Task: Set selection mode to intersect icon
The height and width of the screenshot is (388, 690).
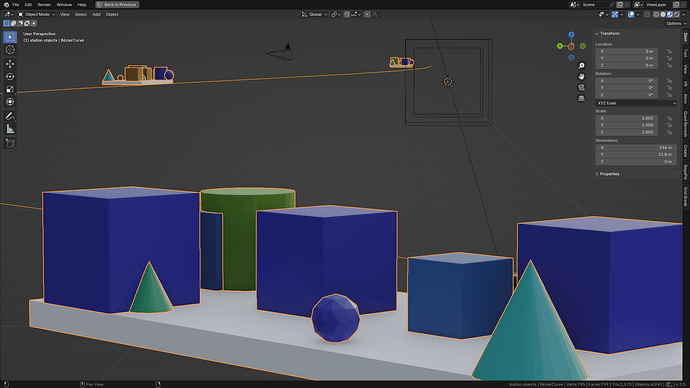Action: point(34,23)
